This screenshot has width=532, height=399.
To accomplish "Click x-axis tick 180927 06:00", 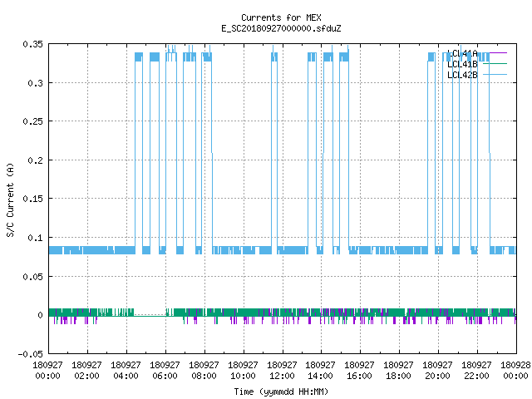I will tap(165, 371).
